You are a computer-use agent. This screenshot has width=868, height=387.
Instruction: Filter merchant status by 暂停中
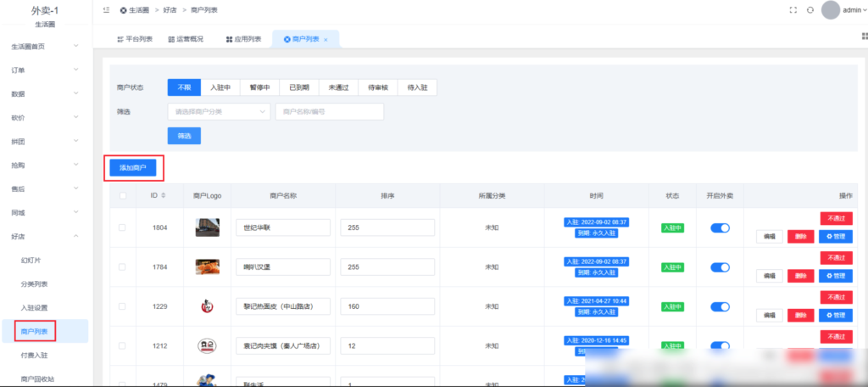259,87
